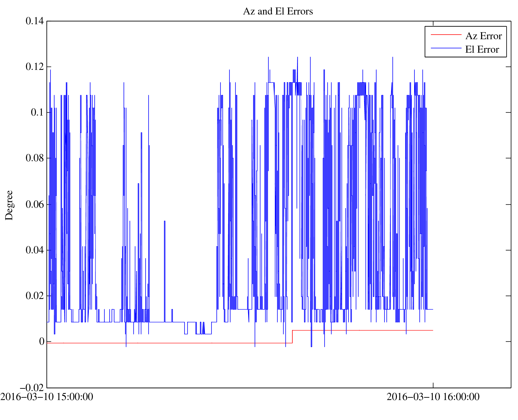Click the 2016-03-10 15:00:00 x-axis label
The image size is (518, 420).
coord(47,397)
